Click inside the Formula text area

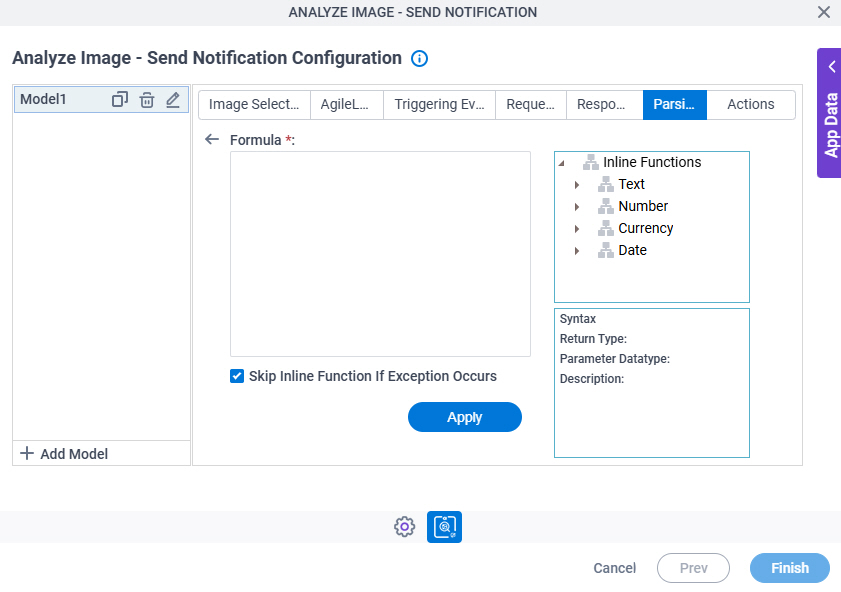coord(380,254)
